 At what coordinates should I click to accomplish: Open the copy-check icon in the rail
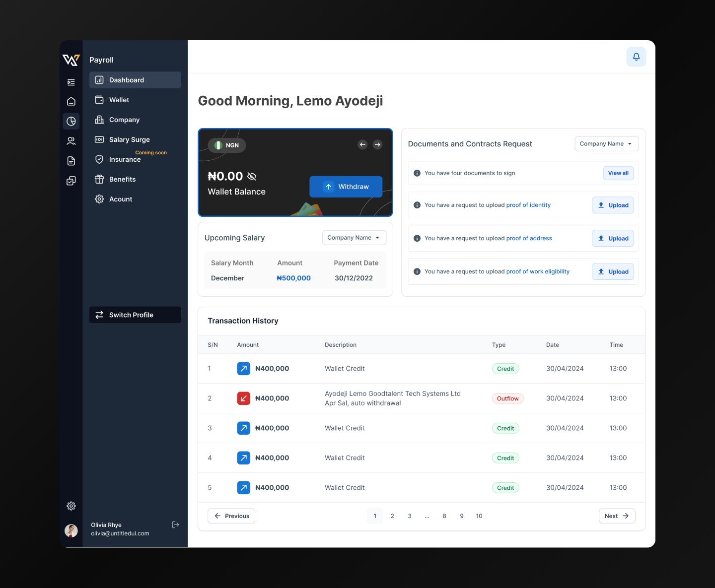tap(71, 181)
